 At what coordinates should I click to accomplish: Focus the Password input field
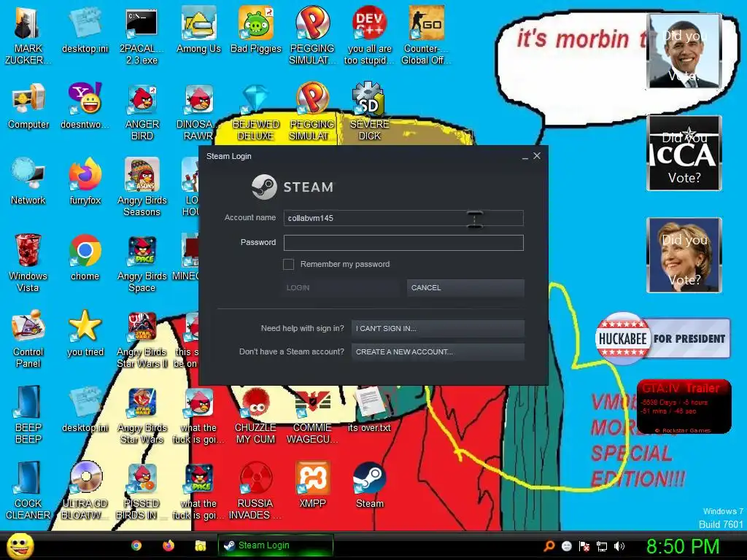point(403,242)
